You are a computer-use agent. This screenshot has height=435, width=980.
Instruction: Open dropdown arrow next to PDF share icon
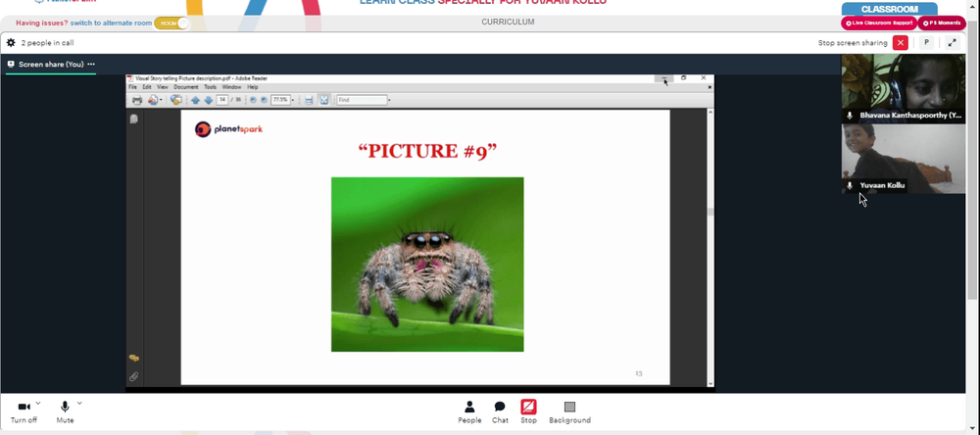161,100
